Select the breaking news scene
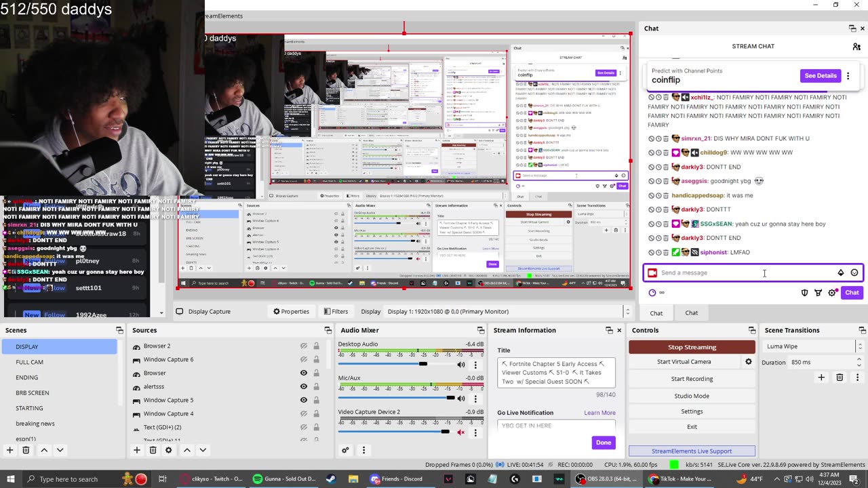Viewport: 868px width, 488px height. point(60,424)
